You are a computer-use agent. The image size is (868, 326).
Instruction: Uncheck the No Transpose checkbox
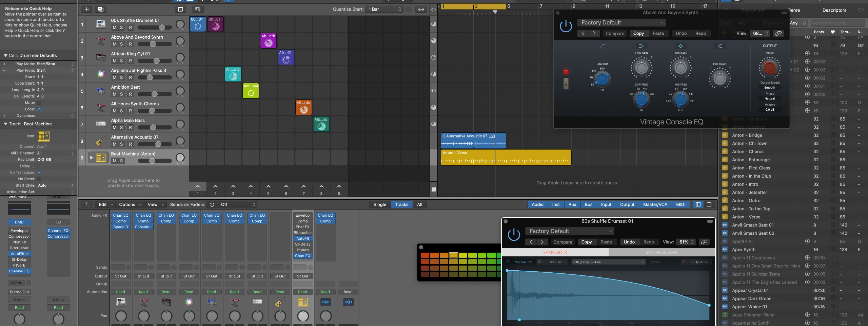point(40,172)
